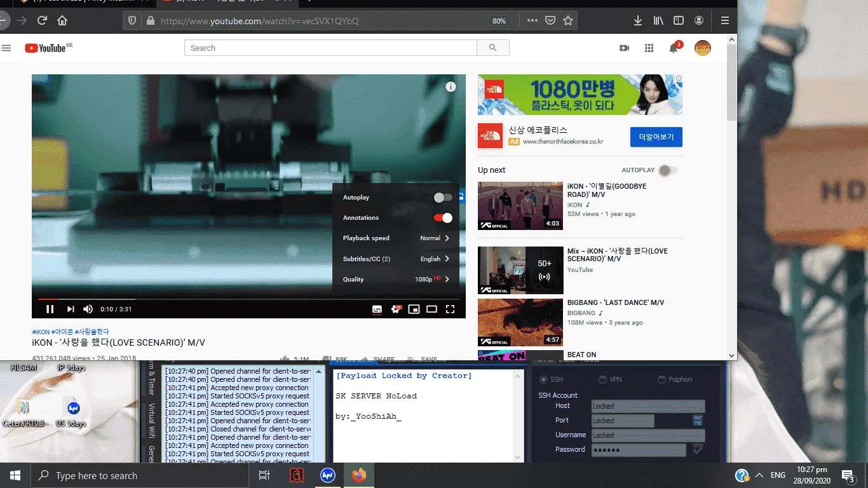Open Firefox page actions ellipsis

[x=532, y=20]
